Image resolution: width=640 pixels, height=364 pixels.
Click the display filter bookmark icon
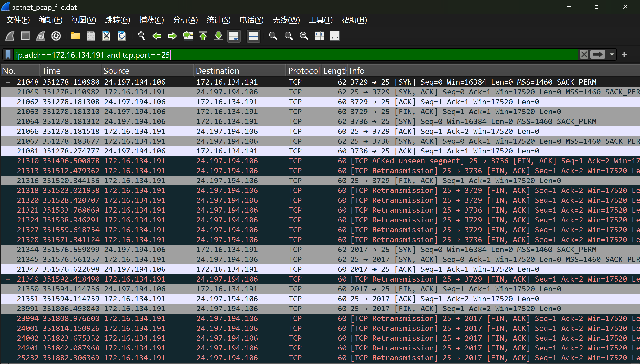[x=8, y=55]
